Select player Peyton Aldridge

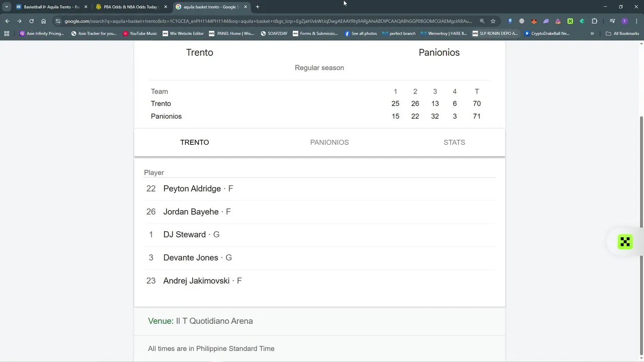(x=192, y=189)
